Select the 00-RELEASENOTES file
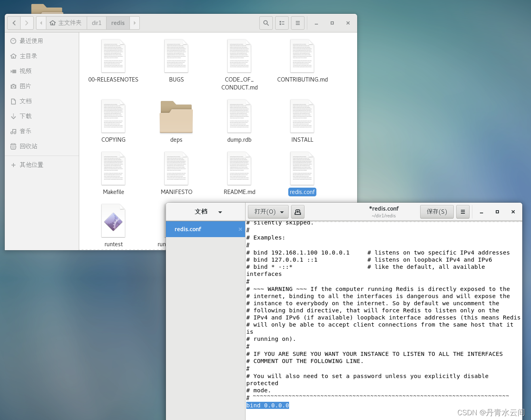 click(113, 61)
